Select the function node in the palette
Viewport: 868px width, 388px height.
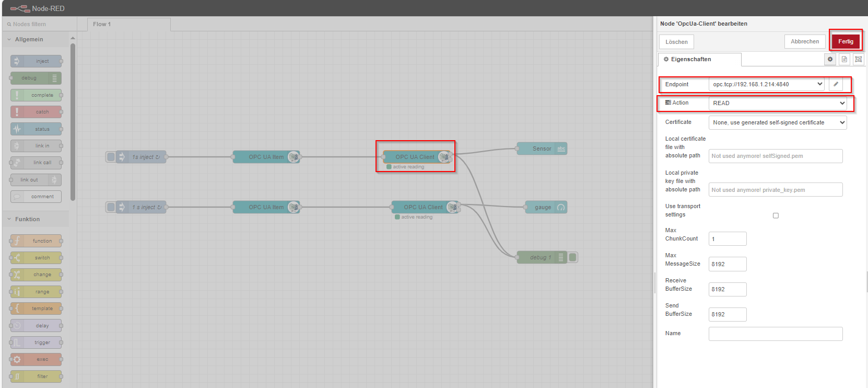click(x=36, y=241)
